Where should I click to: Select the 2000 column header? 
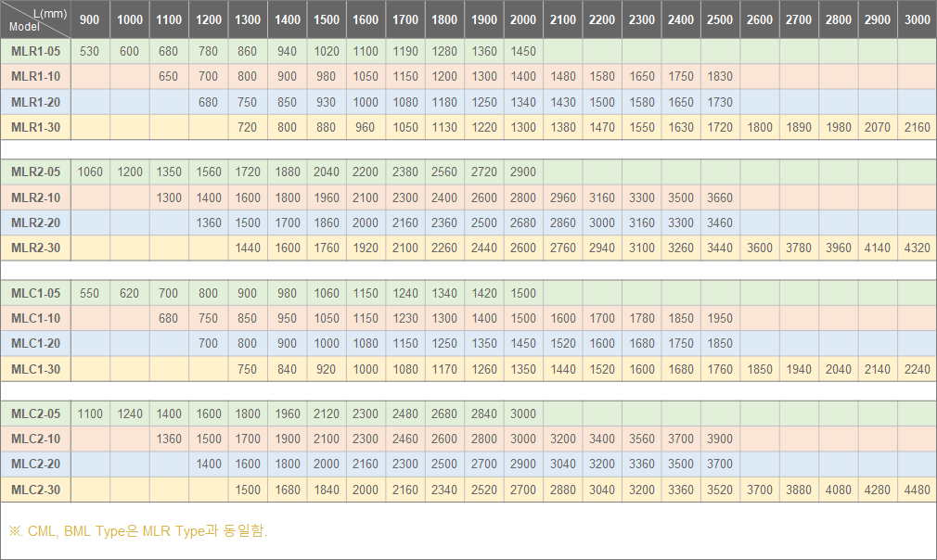[523, 19]
